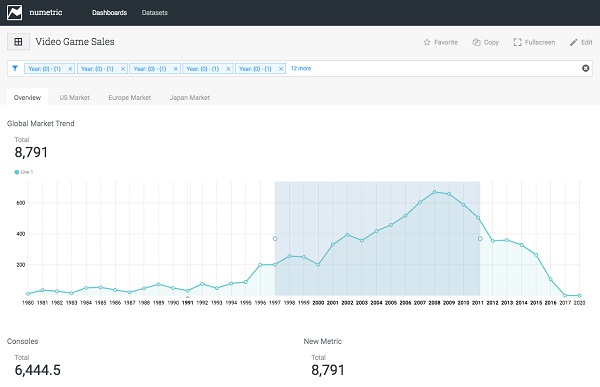Click the Favorite star icon

[427, 42]
